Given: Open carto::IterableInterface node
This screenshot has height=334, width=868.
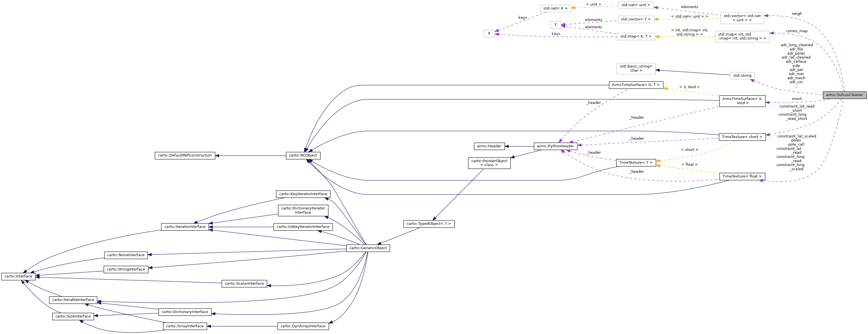Looking at the screenshot, I should [x=73, y=300].
